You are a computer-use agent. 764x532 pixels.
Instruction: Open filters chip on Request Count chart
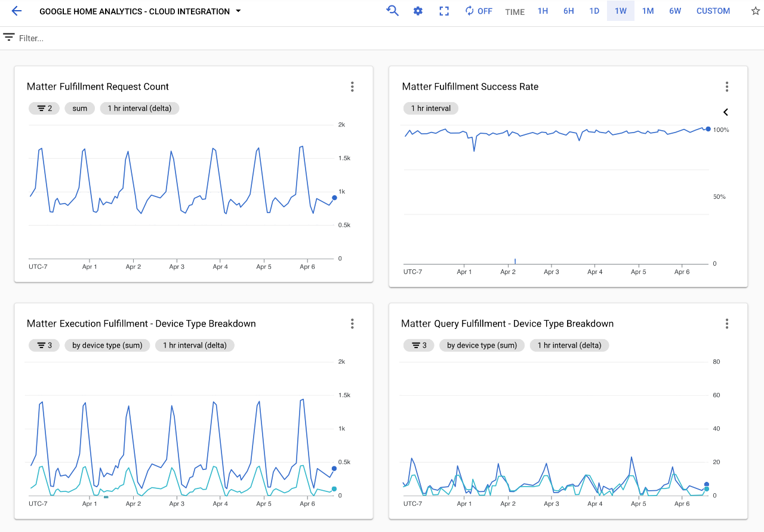[x=44, y=108]
